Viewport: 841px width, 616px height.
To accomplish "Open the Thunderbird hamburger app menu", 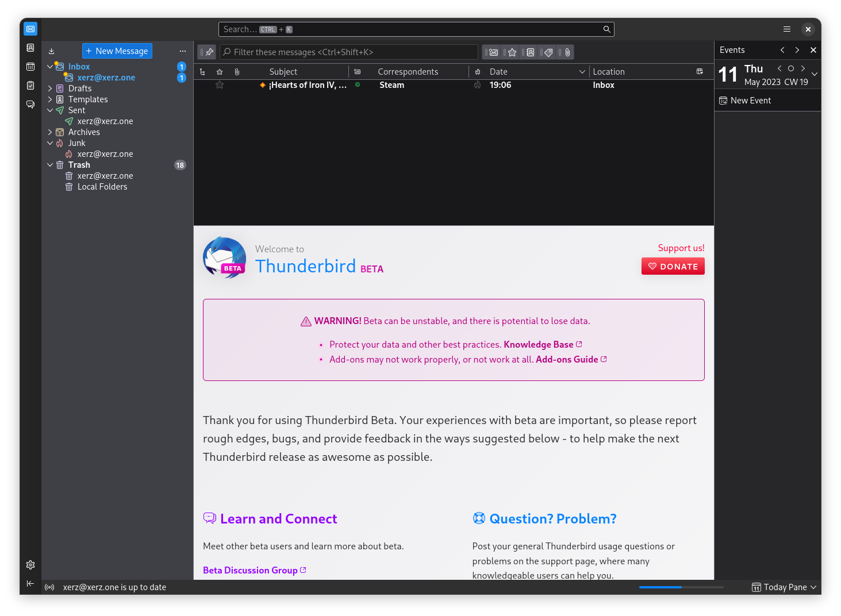I will [x=786, y=29].
